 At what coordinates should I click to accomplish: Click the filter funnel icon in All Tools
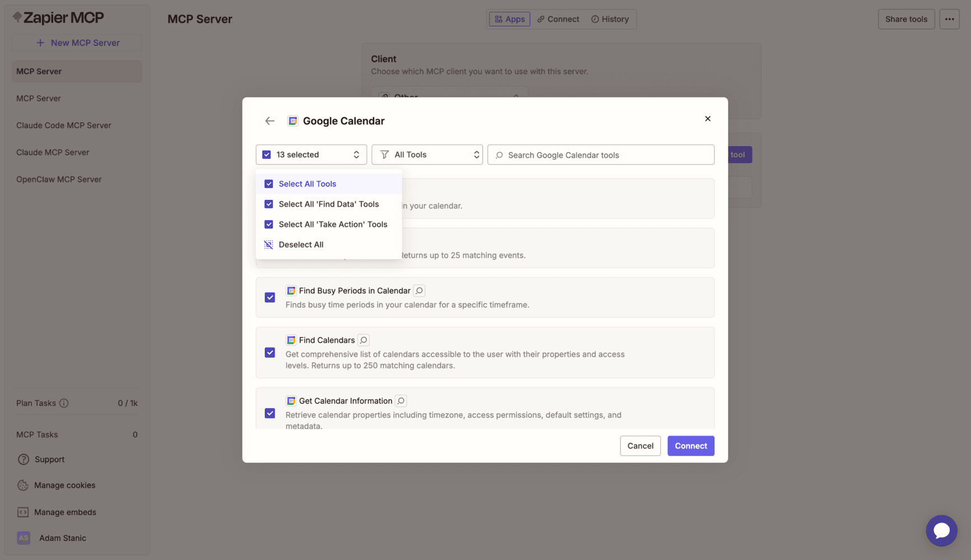click(385, 155)
